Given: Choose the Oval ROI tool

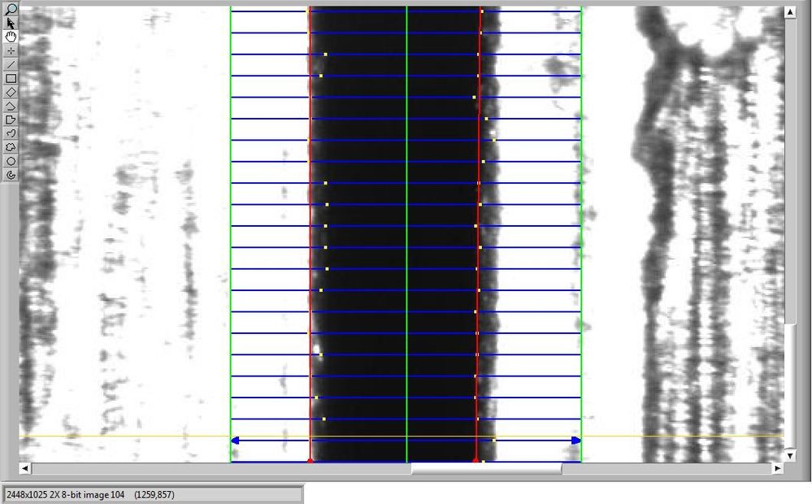Looking at the screenshot, I should pyautogui.click(x=11, y=161).
